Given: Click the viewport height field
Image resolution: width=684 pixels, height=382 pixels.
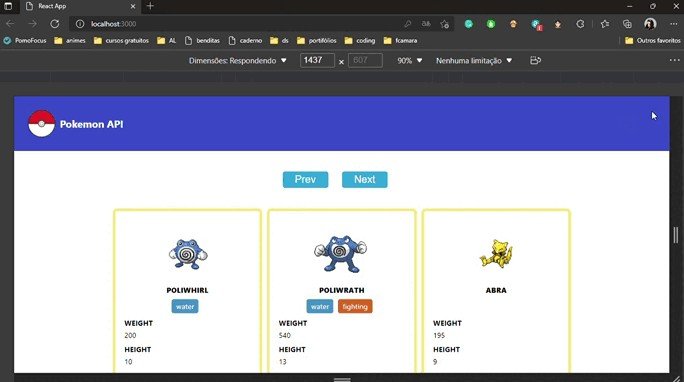Looking at the screenshot, I should (x=365, y=60).
